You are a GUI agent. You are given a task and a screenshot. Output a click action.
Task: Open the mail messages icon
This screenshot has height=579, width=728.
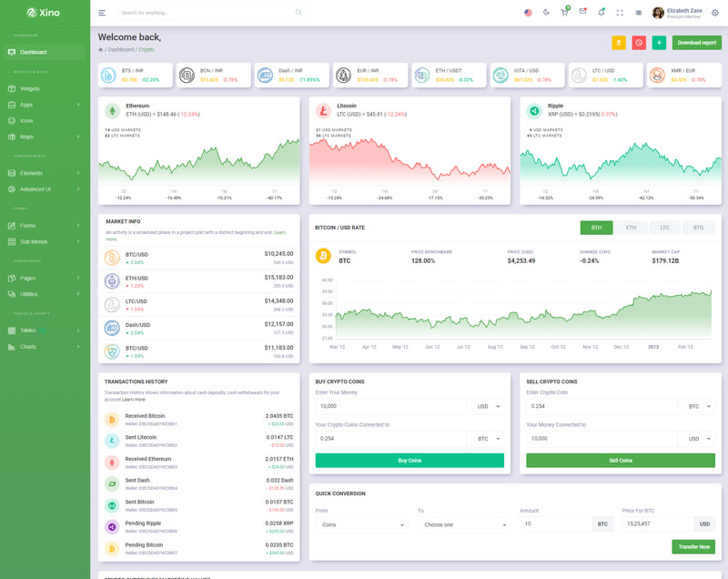pos(582,13)
